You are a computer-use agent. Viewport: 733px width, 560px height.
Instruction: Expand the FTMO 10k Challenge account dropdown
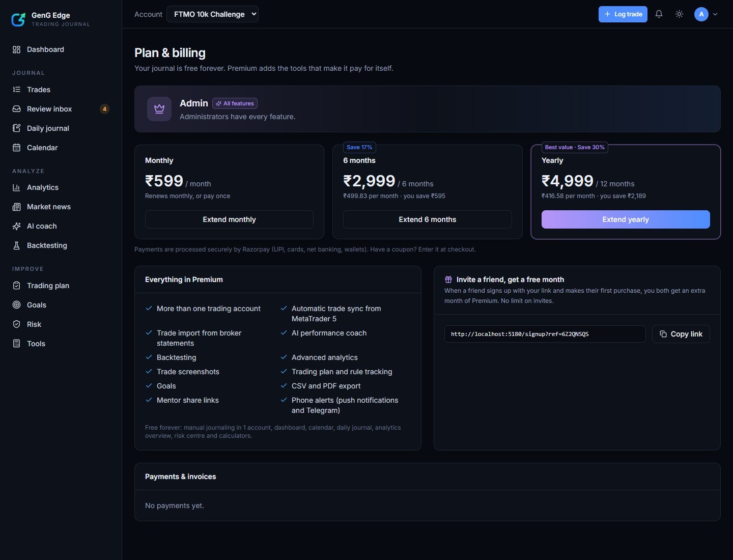[212, 14]
